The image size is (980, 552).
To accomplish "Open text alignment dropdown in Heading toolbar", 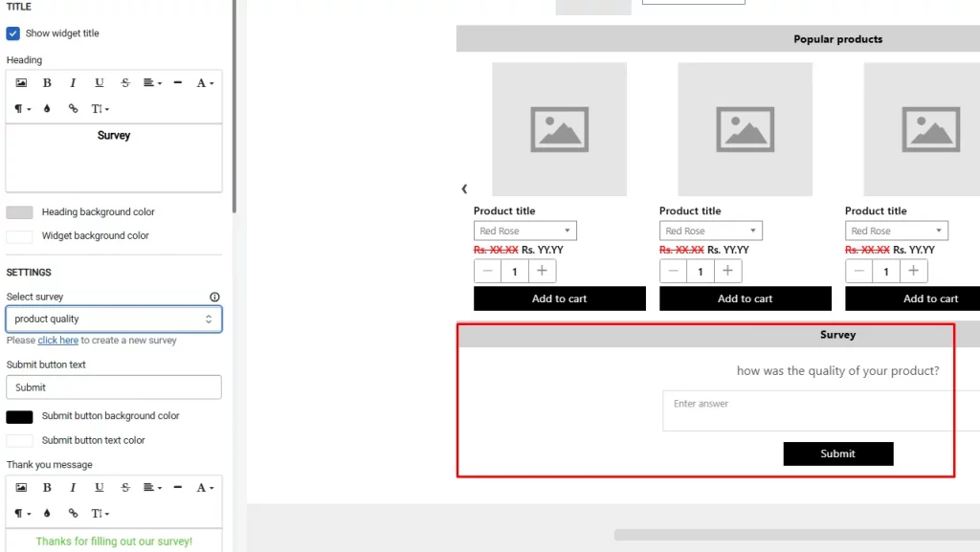I will (x=152, y=83).
